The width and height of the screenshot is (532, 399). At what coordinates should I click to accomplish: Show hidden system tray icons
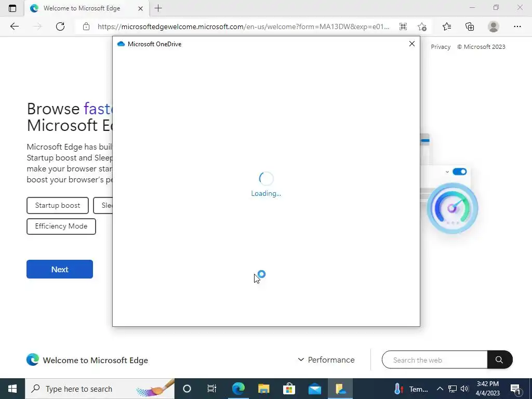[440, 389]
